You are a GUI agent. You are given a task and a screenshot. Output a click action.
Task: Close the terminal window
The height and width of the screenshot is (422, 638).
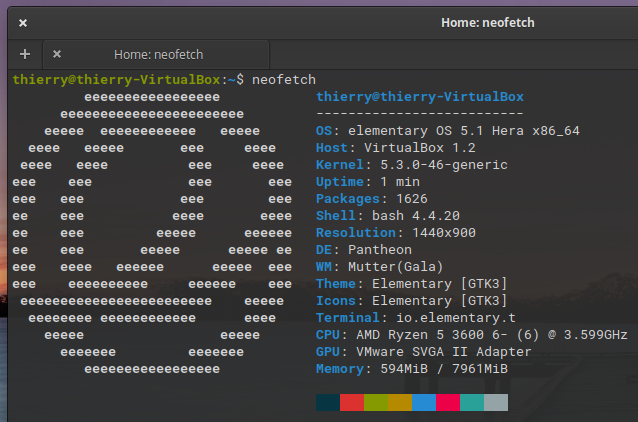pos(23,22)
